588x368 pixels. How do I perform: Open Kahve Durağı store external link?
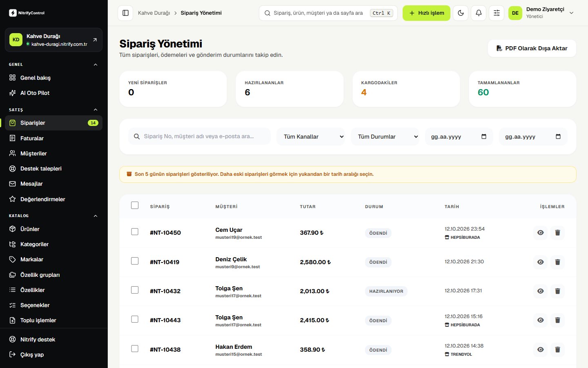coord(95,40)
